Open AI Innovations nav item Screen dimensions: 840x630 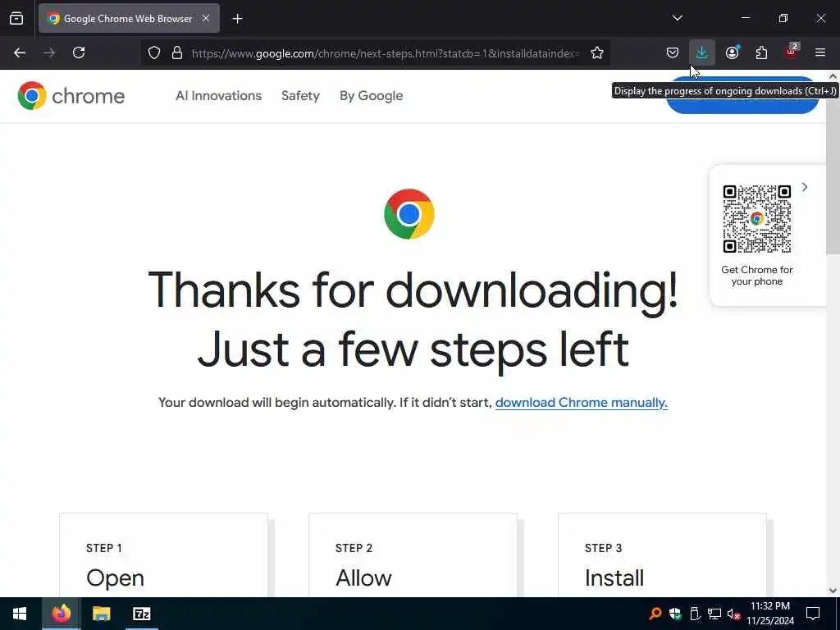(x=218, y=96)
